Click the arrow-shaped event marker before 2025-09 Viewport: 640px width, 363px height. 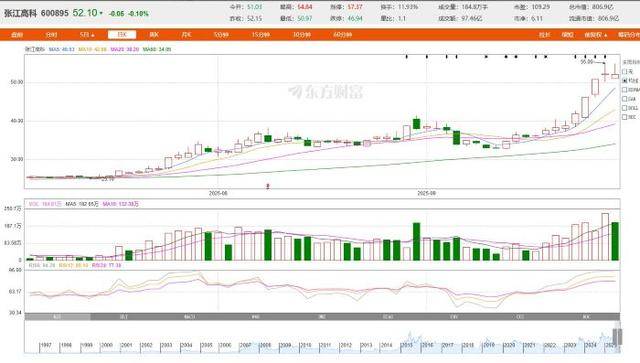[486, 56]
